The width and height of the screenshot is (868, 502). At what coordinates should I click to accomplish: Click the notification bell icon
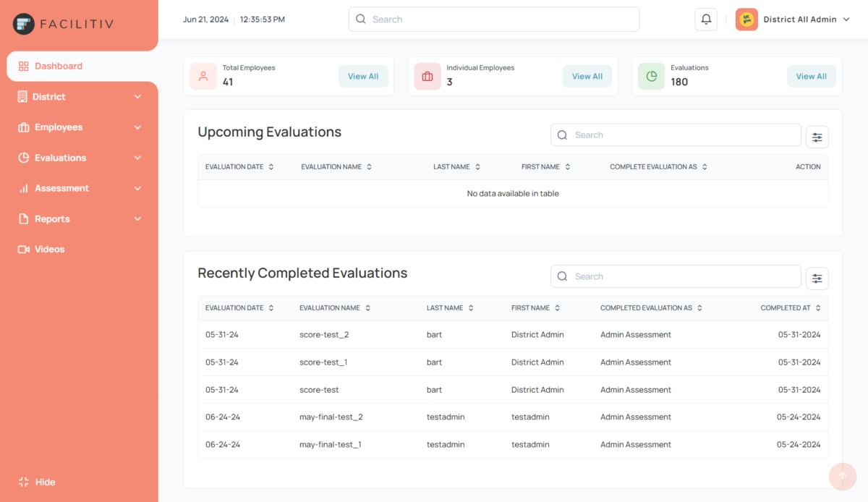coord(706,20)
